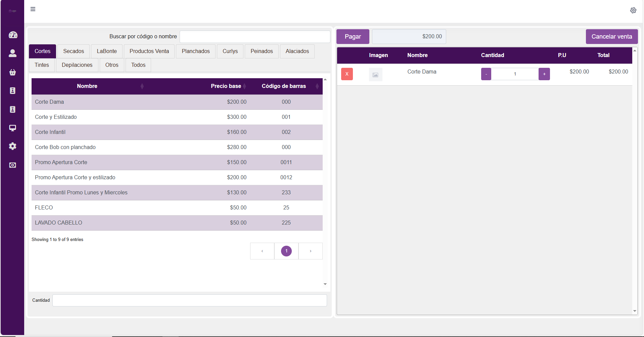Increase Corte Dama quantity with plus button
Image resolution: width=644 pixels, height=337 pixels.
[x=544, y=74]
